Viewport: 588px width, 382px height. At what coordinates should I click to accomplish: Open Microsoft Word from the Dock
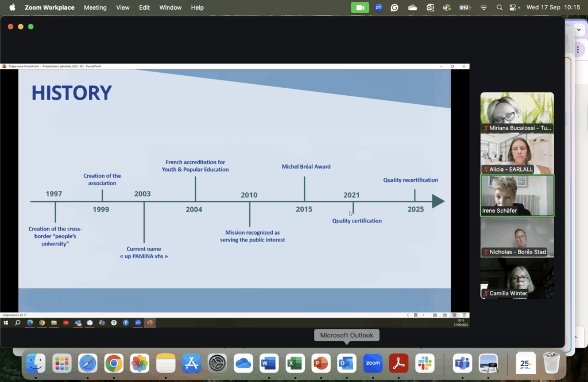[269, 363]
